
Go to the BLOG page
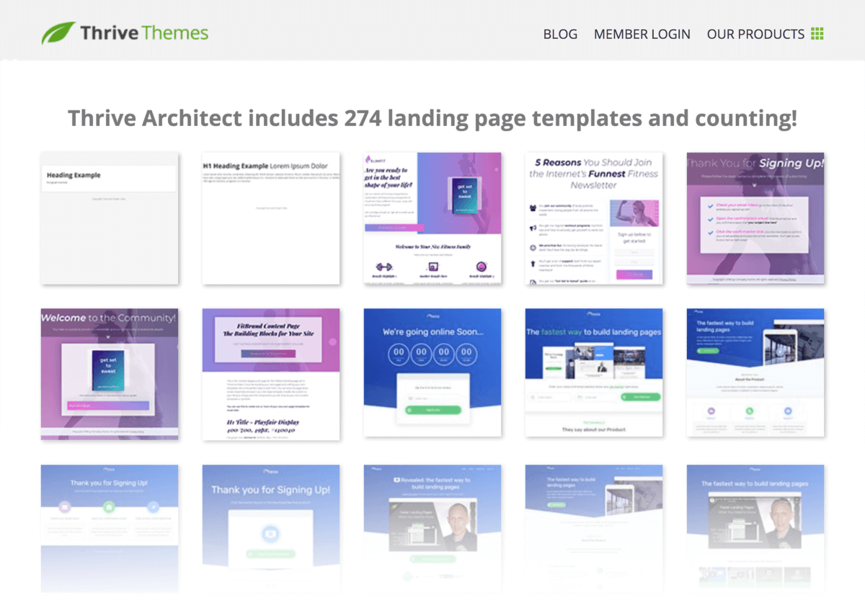click(x=560, y=34)
